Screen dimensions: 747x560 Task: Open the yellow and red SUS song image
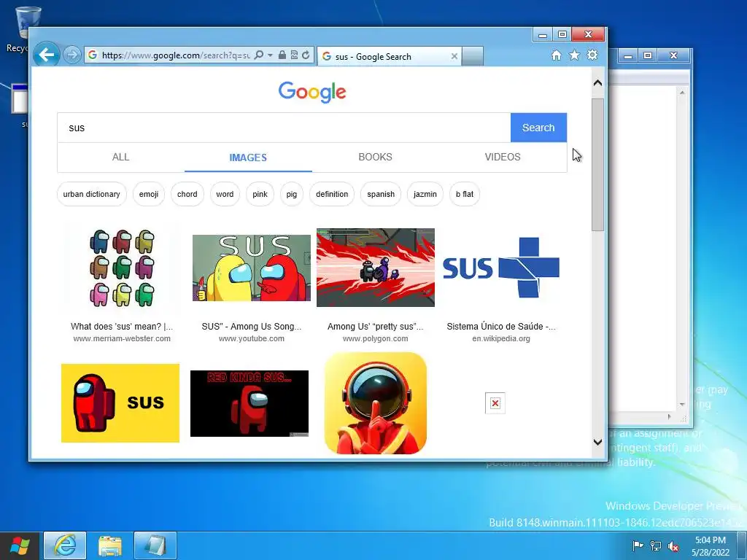tap(252, 268)
